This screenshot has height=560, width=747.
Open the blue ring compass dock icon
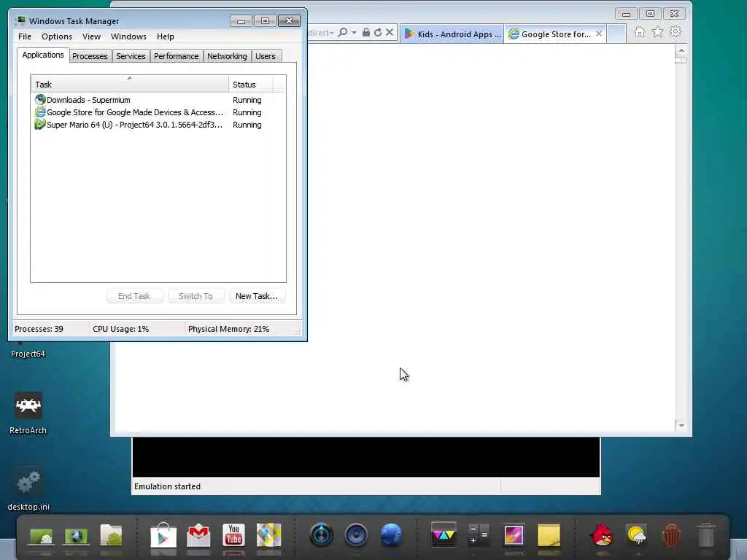coord(321,534)
